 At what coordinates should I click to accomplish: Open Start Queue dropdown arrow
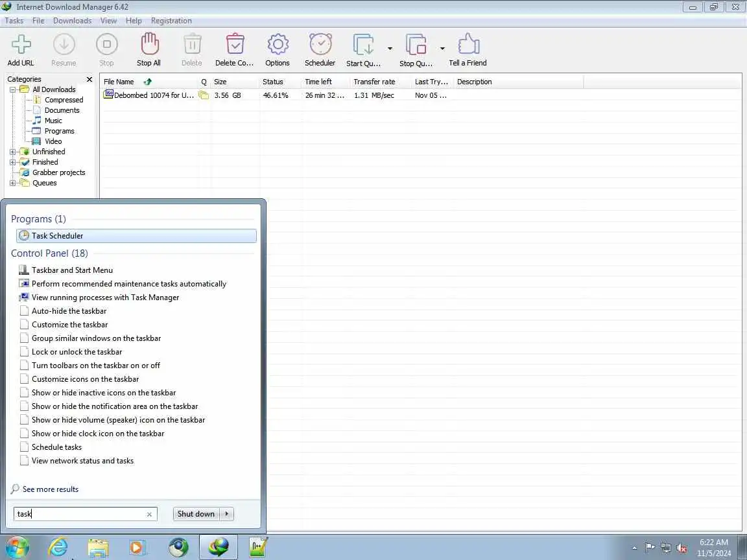[390, 49]
